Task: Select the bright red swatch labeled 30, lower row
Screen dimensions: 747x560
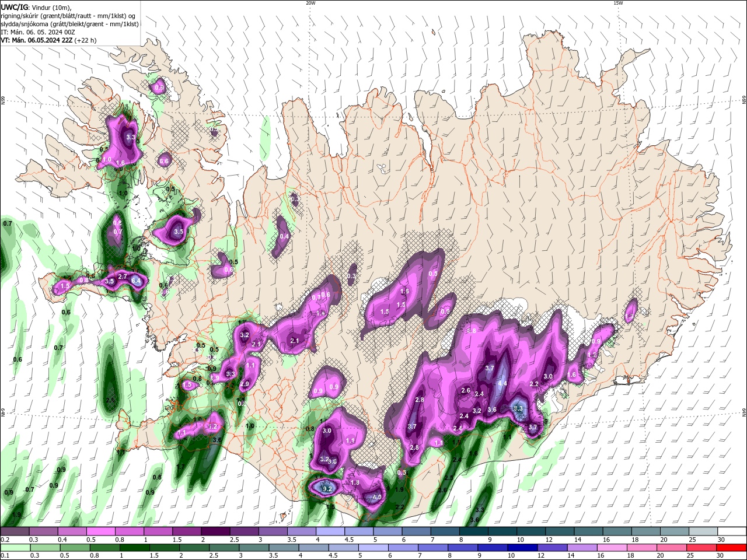Action: 732,548
